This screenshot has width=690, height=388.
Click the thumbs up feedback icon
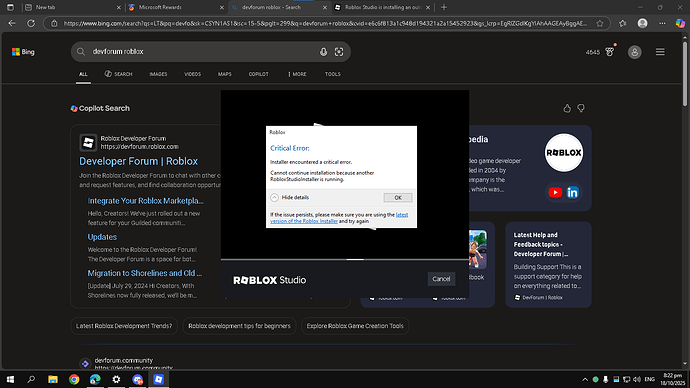(x=567, y=108)
